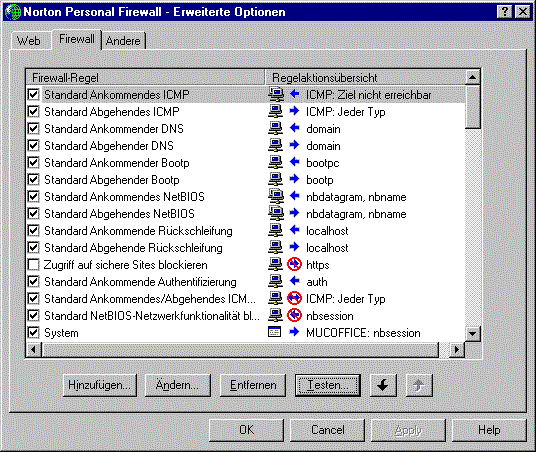Remove rule with Entfernen button
This screenshot has width=536, height=452.
253,385
